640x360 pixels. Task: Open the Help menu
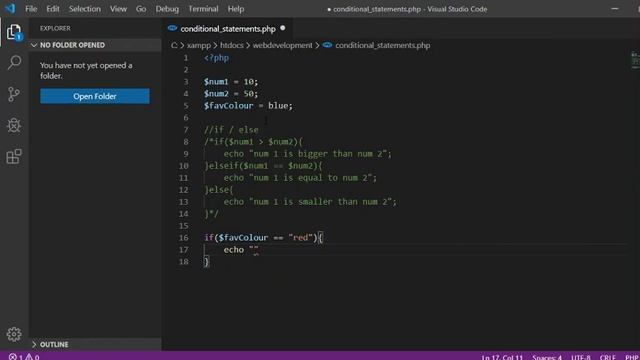pos(236,9)
